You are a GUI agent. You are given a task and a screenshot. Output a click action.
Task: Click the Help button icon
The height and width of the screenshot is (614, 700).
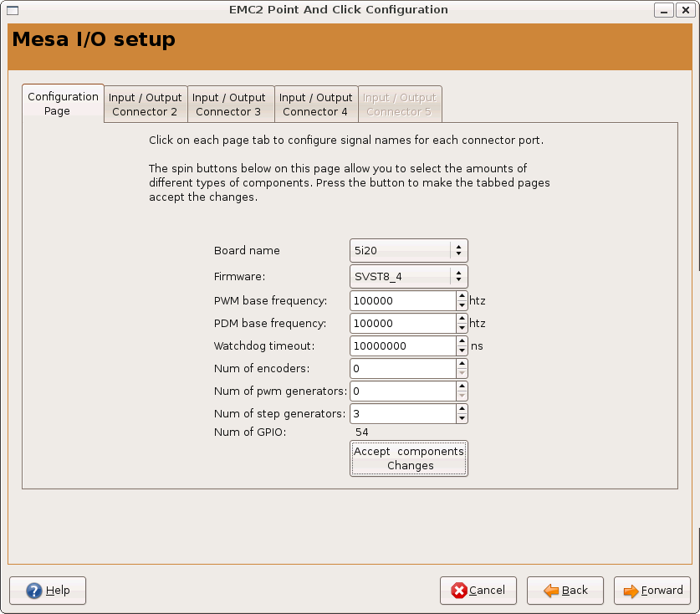click(34, 591)
